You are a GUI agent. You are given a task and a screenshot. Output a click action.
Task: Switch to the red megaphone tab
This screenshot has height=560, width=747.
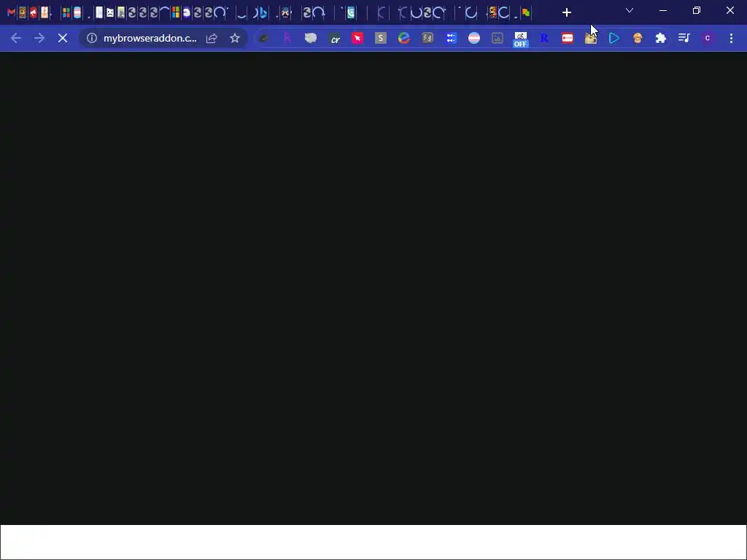[33, 13]
